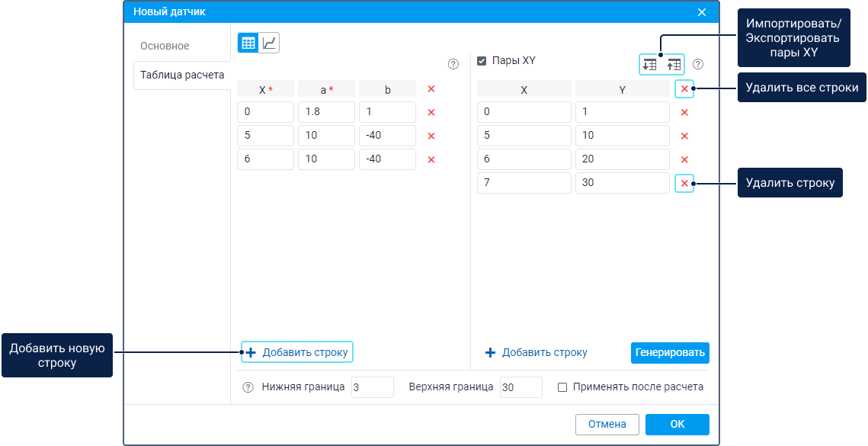This screenshot has width=868, height=446.
Task: Confirm with the OK button
Action: click(677, 425)
